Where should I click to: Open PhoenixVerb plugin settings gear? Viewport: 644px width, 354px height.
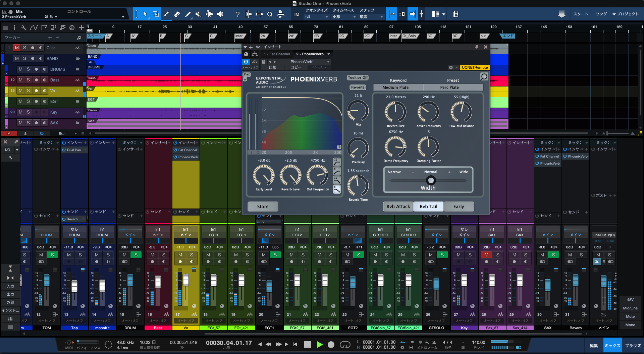(451, 67)
